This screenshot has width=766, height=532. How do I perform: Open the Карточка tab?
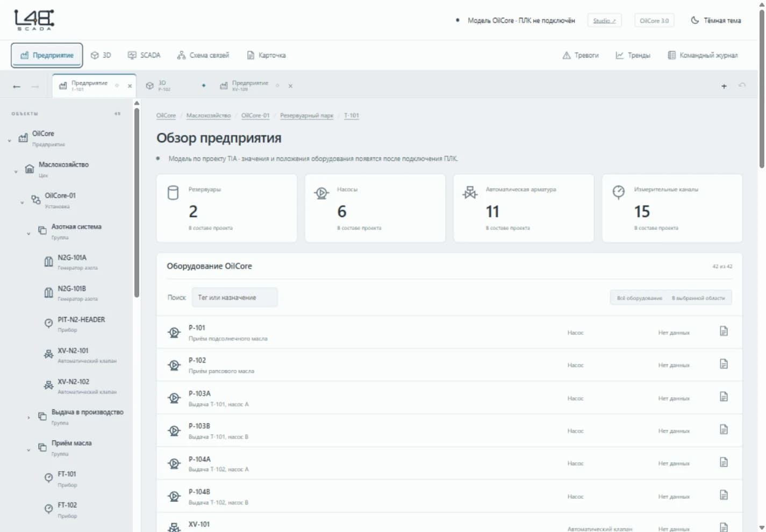[267, 55]
